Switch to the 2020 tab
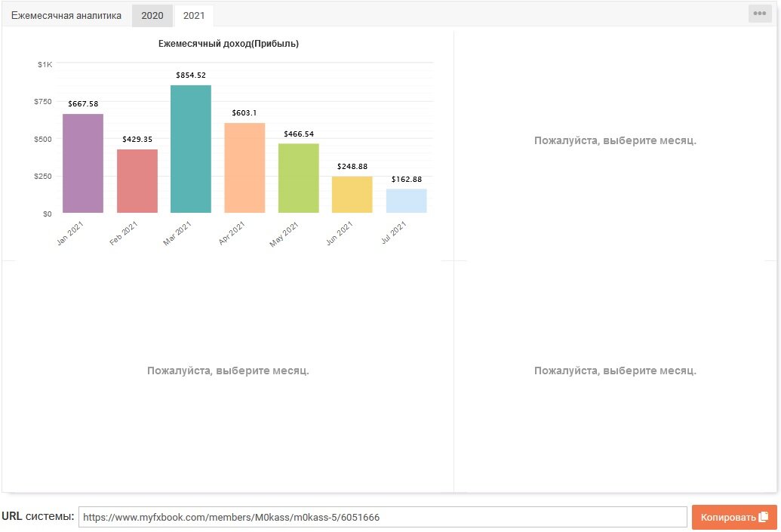This screenshot has height=532, width=781. click(152, 15)
